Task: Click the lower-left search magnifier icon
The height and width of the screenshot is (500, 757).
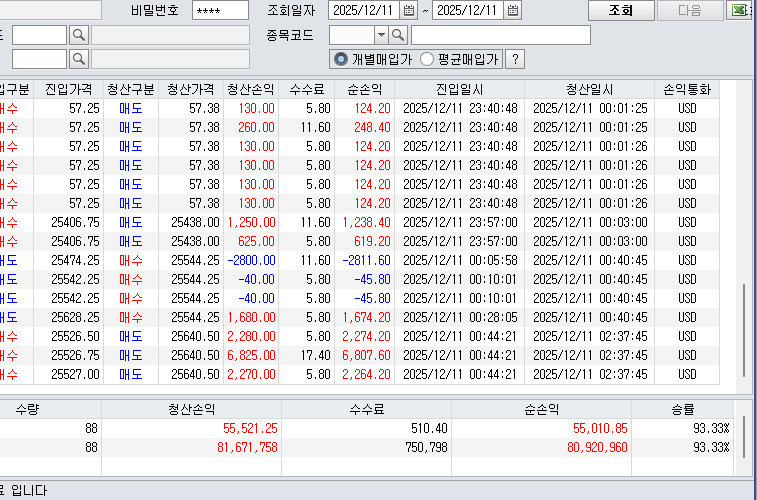Action: (x=79, y=59)
